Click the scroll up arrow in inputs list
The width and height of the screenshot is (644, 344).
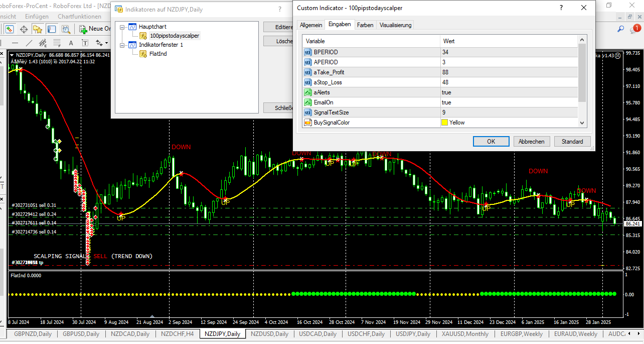coord(582,39)
